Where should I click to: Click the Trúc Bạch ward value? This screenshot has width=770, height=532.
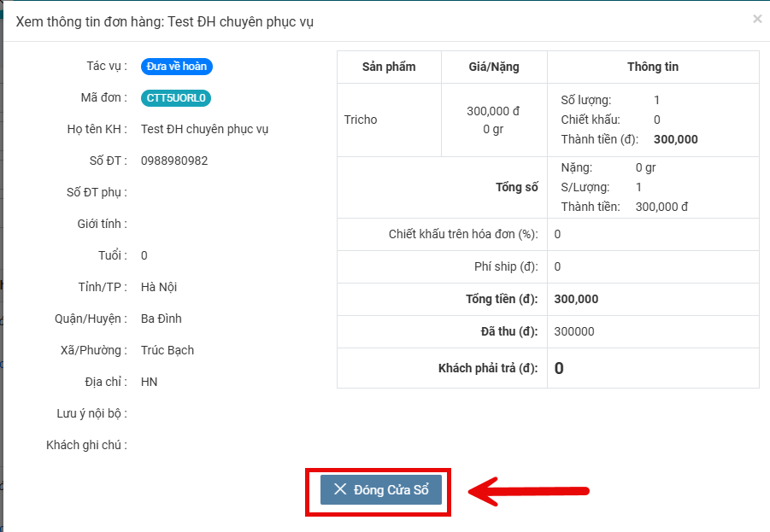pyautogui.click(x=168, y=350)
